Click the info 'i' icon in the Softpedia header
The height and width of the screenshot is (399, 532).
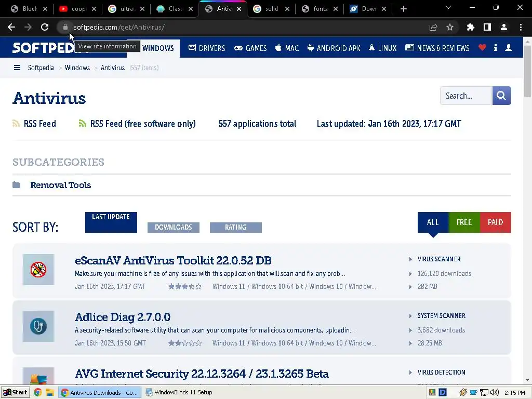(495, 47)
